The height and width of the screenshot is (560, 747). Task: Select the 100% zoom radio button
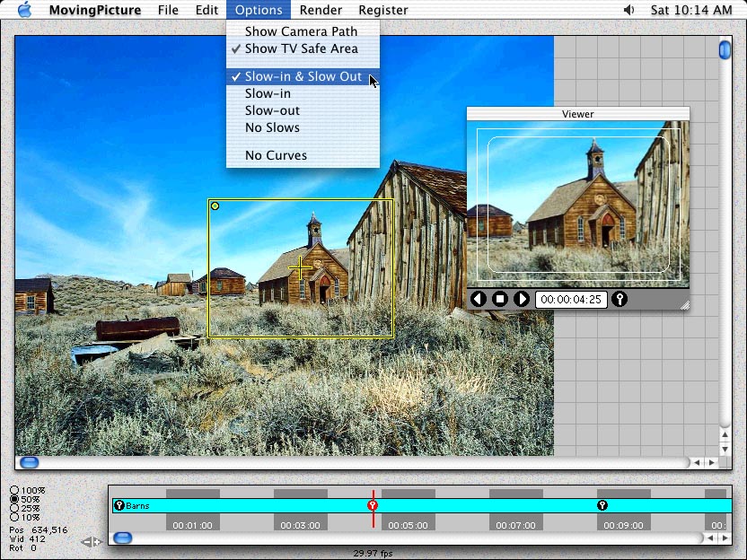[x=13, y=491]
